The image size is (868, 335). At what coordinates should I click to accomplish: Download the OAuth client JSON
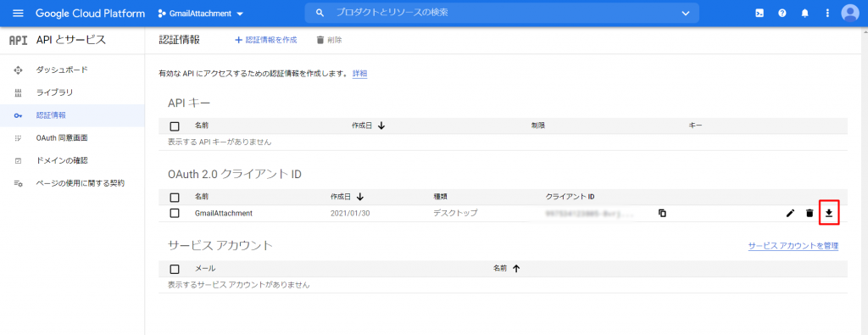[x=829, y=213]
